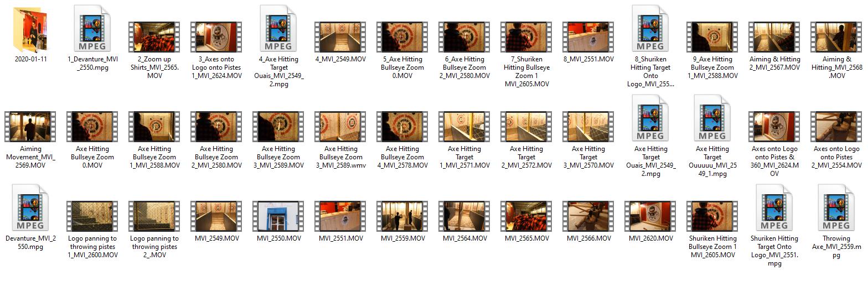
Task: Click the unprefixed 'MVI_2549.MOV' filename
Action: click(x=216, y=238)
